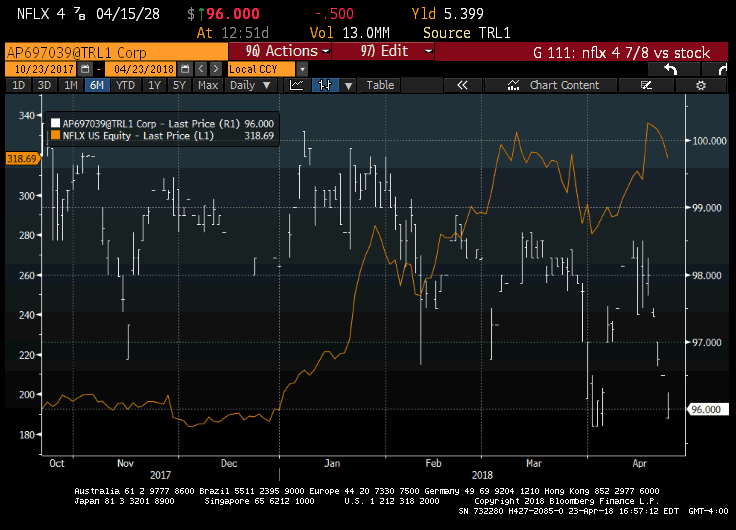This screenshot has width=736, height=530.
Task: Open the 97) Edit menu
Action: (x=383, y=51)
